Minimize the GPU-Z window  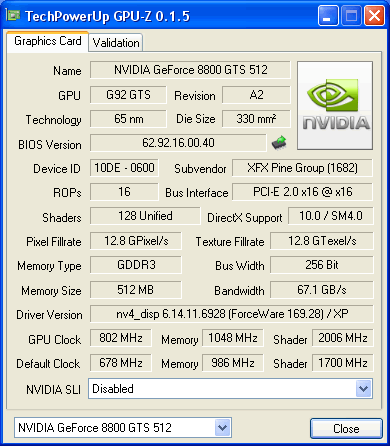(x=328, y=15)
